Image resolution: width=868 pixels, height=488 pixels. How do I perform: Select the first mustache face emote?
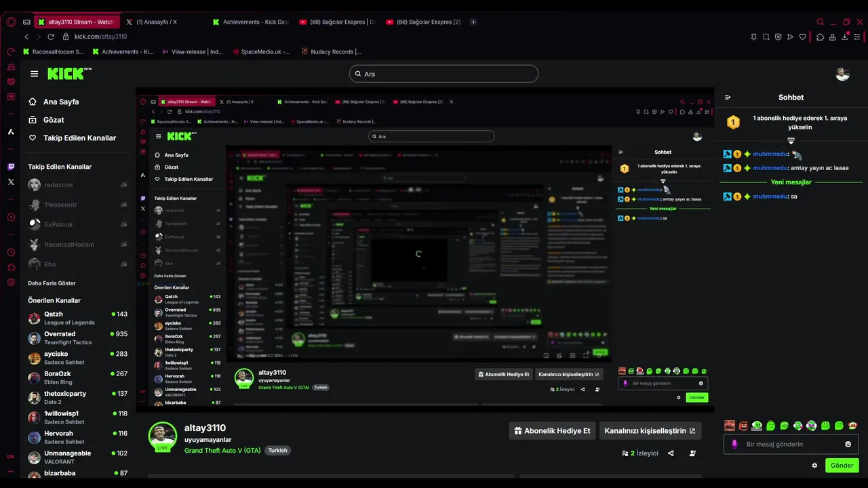[730, 426]
